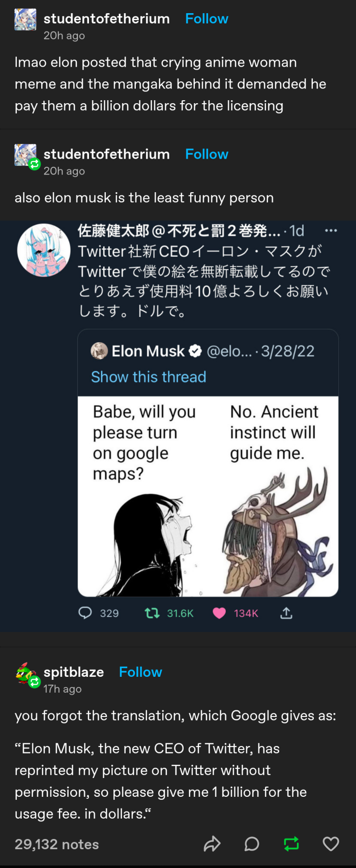Open the tweet's three-dot more menu
356x868 pixels.
pyautogui.click(x=331, y=231)
